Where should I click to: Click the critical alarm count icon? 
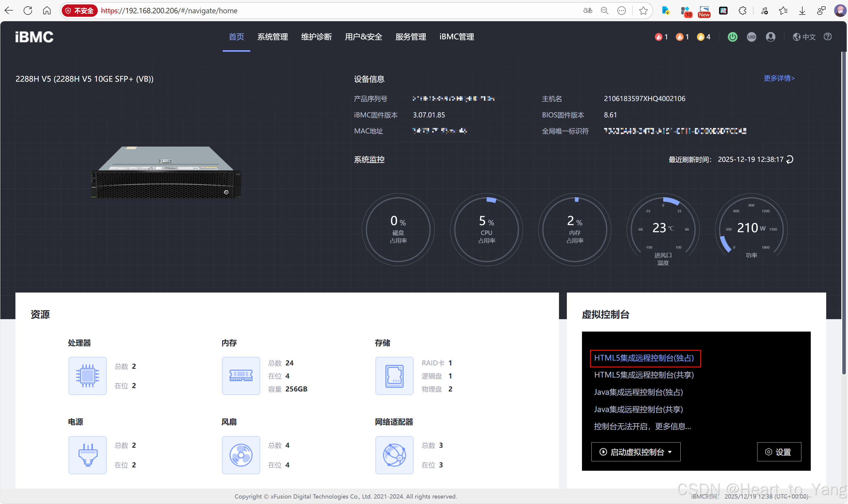[659, 37]
